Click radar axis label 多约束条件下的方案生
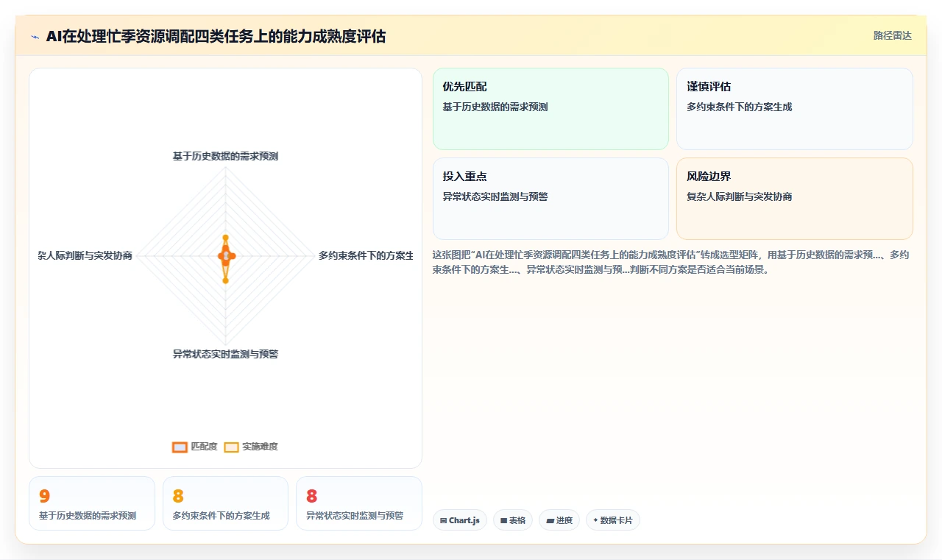Screen dimensions: 942x560 [366, 255]
